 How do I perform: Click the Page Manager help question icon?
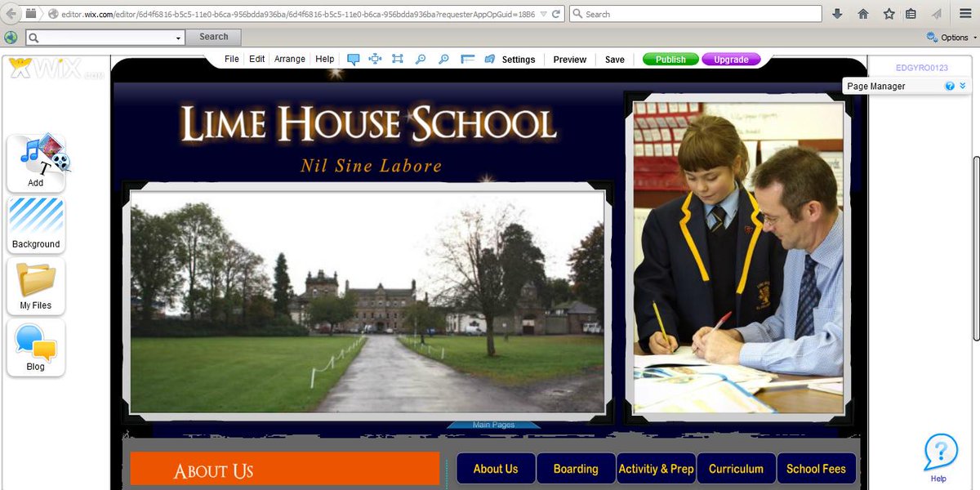tap(950, 87)
